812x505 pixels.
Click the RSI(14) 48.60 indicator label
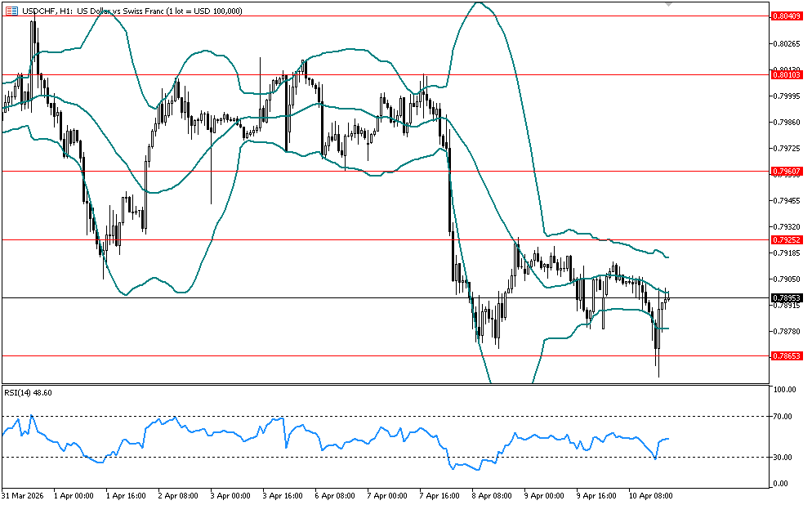point(29,393)
